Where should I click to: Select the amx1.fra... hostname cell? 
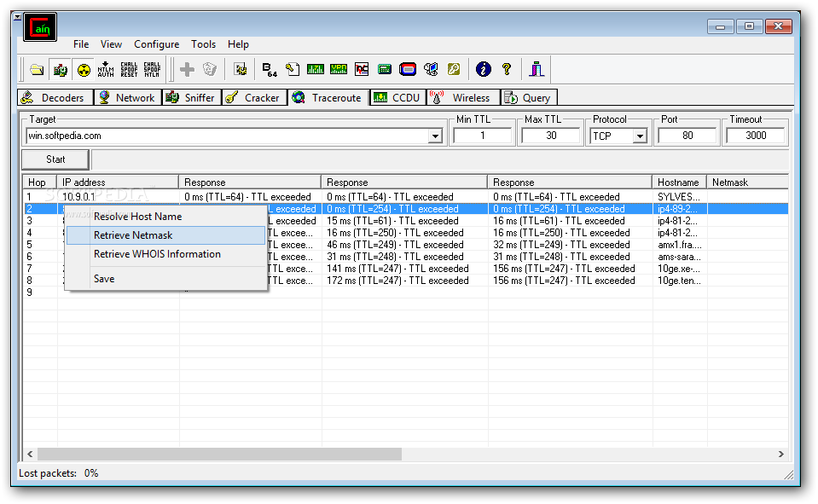coord(679,245)
